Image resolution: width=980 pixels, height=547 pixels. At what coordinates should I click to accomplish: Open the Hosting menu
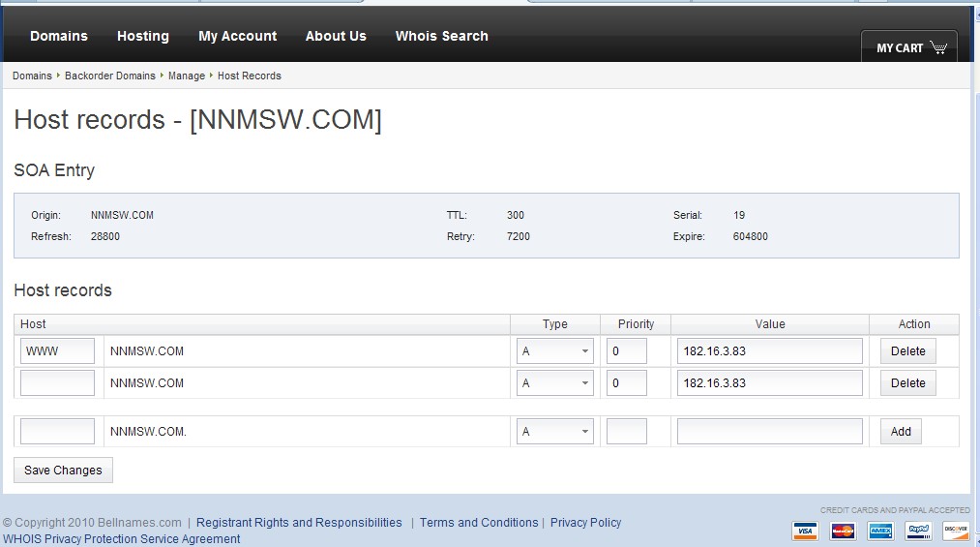(x=143, y=36)
